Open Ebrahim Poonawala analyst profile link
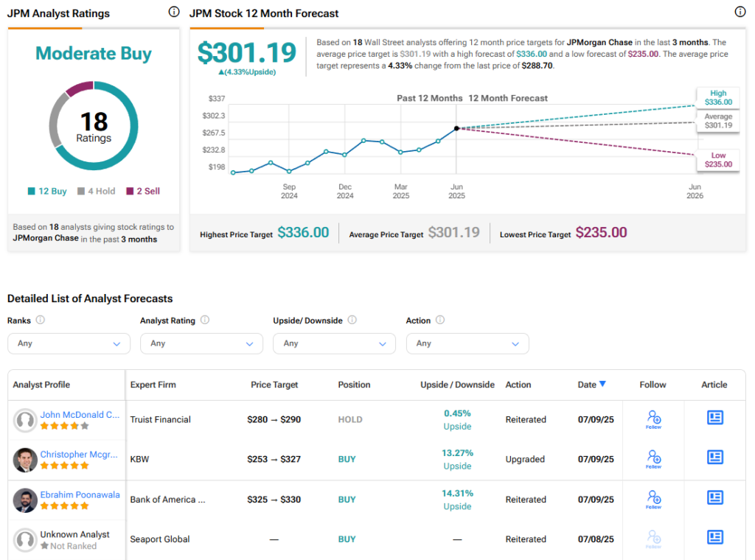Viewport: 755px width, 560px height. (80, 494)
